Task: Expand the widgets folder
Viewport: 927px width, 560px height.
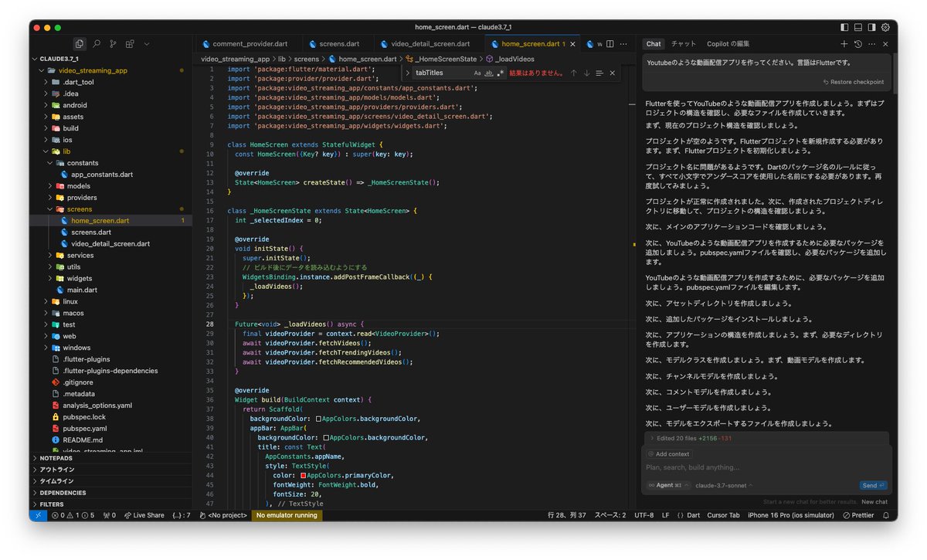Action: point(110,278)
